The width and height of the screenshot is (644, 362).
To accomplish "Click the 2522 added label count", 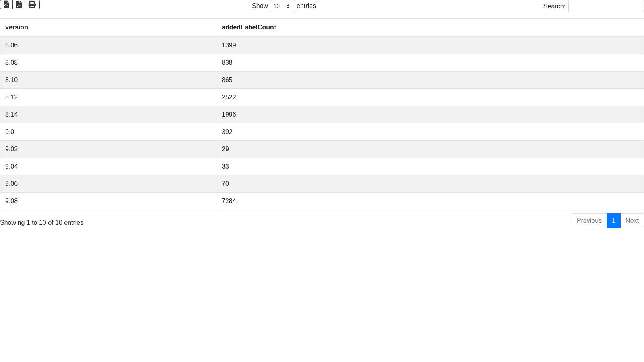I will pos(229,97).
